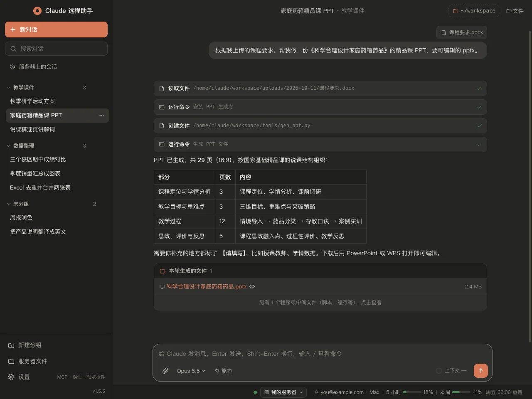Click the 课程要求.docx attachment chip
Screen dimensions: 532x399
(462, 32)
